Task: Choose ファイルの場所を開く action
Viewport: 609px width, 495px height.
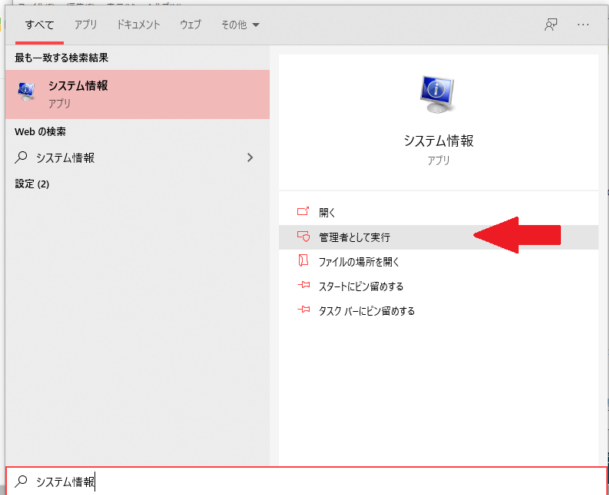Action: coord(438,262)
